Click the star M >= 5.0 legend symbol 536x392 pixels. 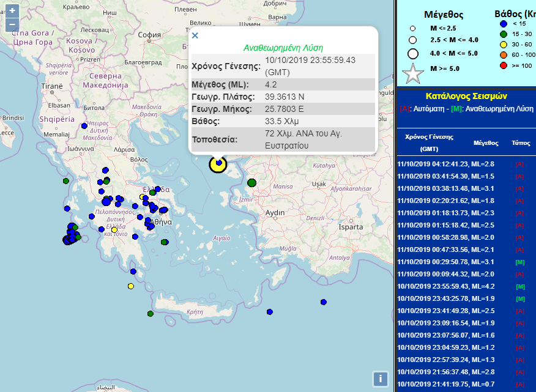coord(414,73)
